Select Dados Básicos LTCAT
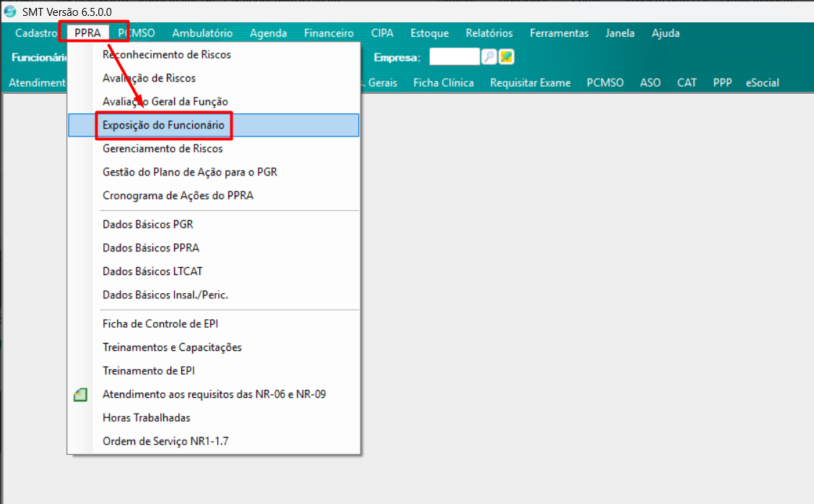Image resolution: width=814 pixels, height=504 pixels. click(152, 271)
